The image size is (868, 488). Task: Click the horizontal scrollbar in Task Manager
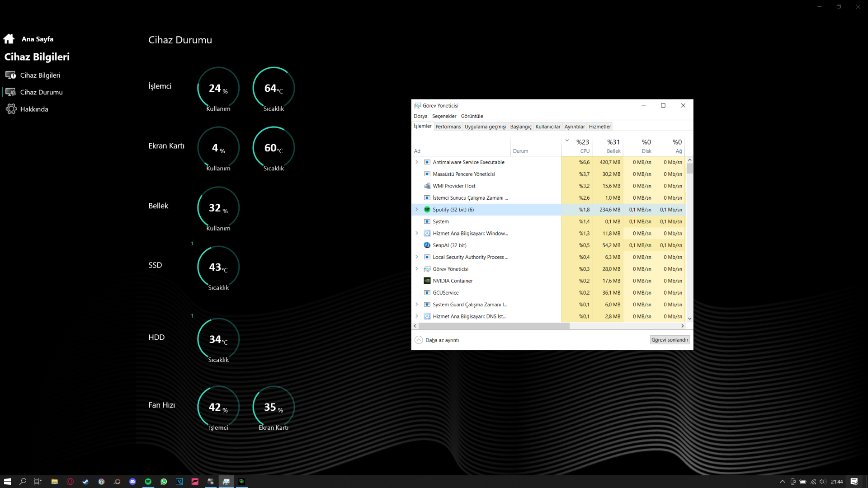pos(494,326)
